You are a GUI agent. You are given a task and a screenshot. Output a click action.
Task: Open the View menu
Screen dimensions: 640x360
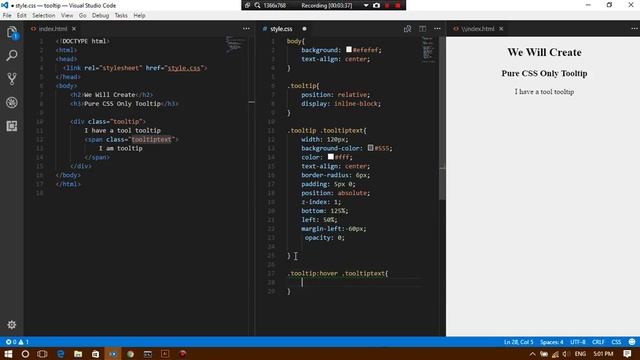tap(67, 16)
